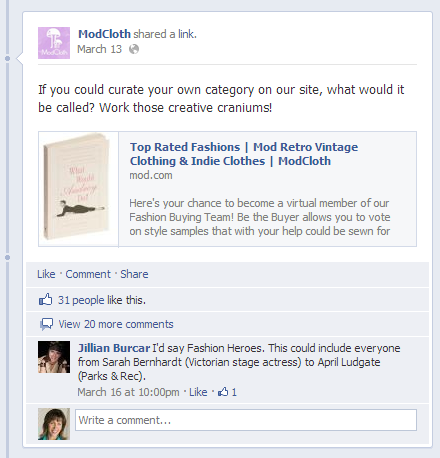Open Jillian Burcar's profile picture
This screenshot has width=440, height=458.
(x=54, y=357)
